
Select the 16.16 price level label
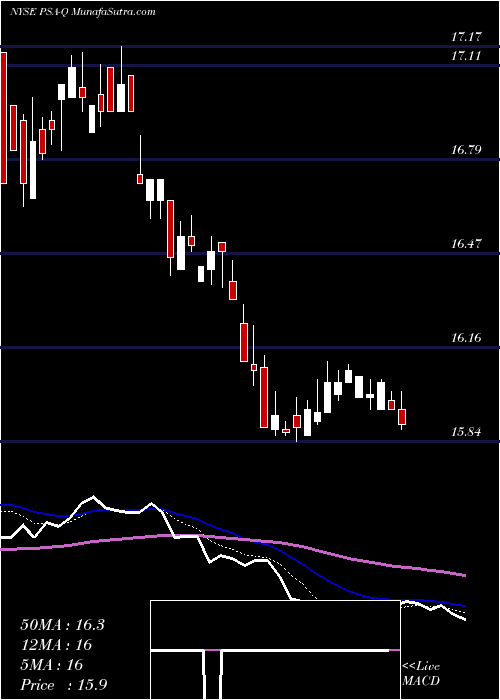[467, 338]
